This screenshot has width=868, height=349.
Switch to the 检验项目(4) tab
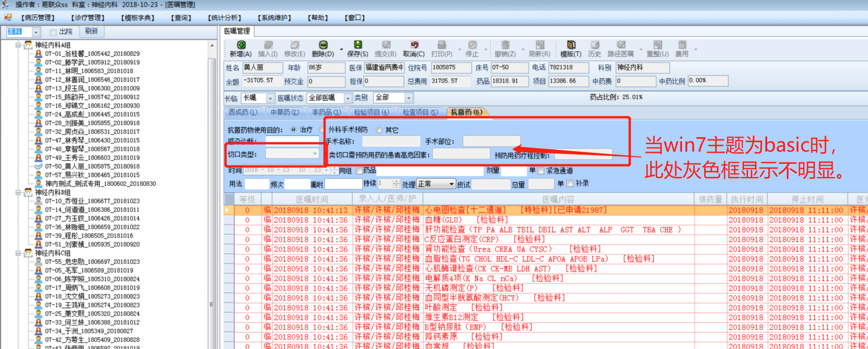(x=372, y=112)
